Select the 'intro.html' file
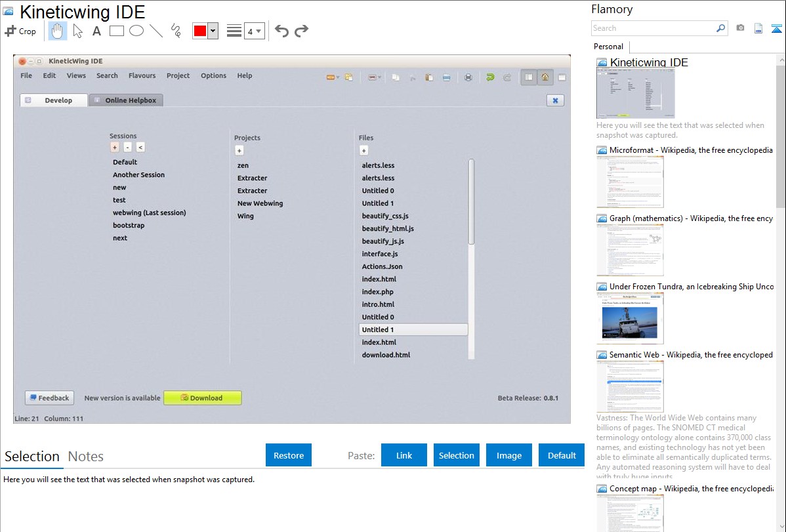Image resolution: width=786 pixels, height=532 pixels. [378, 304]
